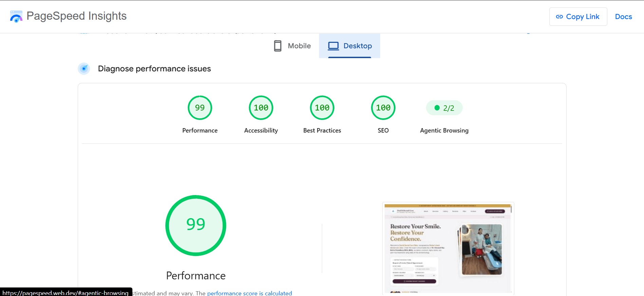Click the desktop laptop icon

333,46
